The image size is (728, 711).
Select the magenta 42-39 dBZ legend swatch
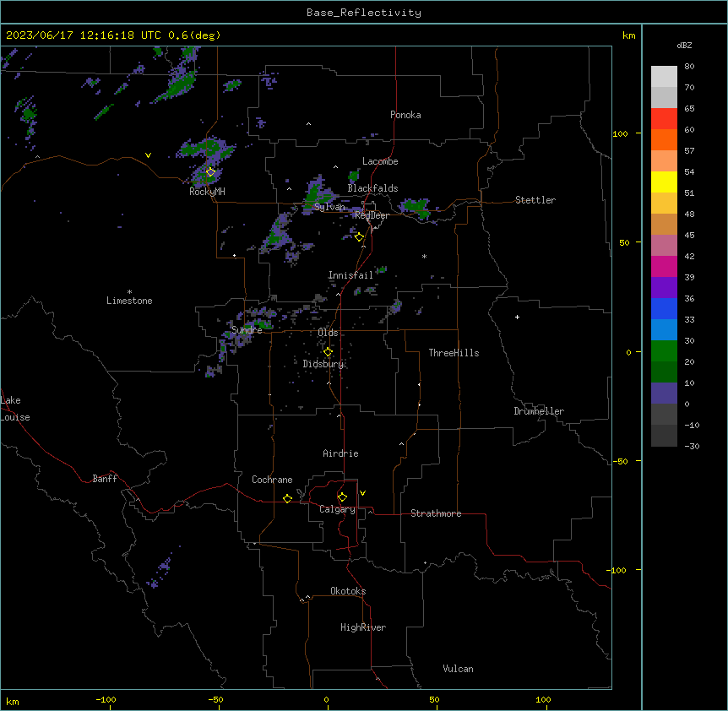coord(664,266)
